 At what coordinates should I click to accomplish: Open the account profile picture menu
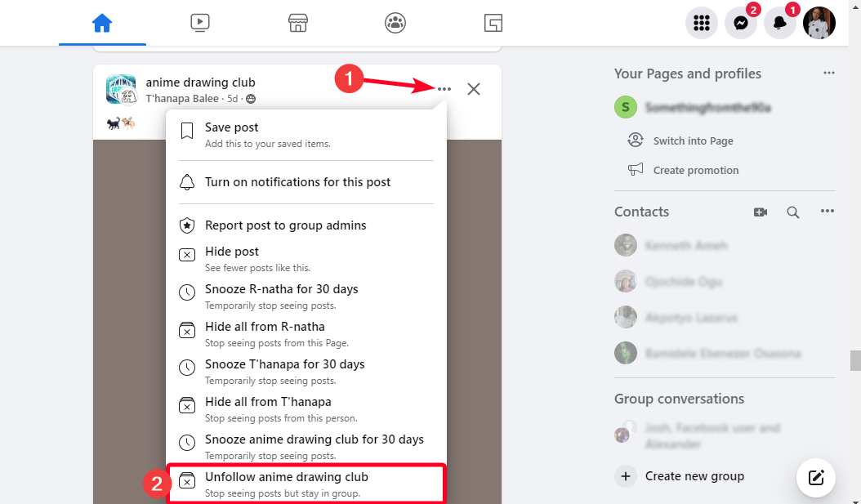point(819,23)
